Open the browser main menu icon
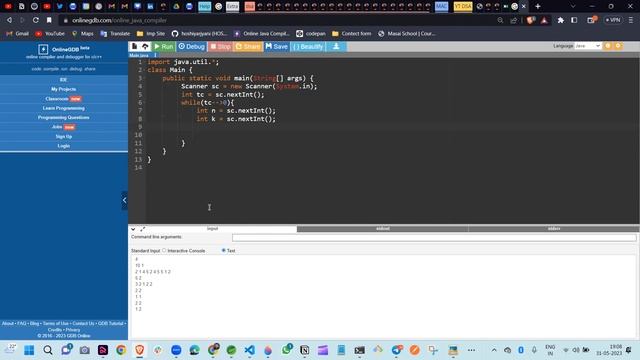Viewport: 640px width, 360px height. (x=631, y=20)
